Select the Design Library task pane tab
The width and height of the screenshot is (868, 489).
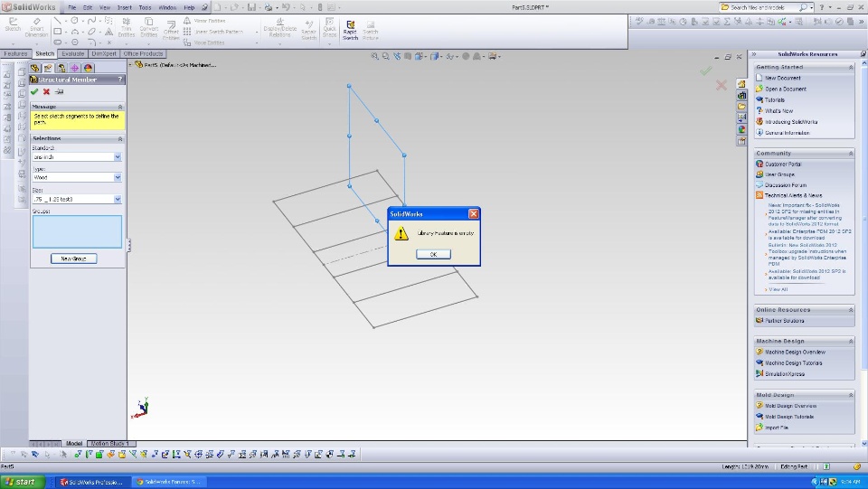click(x=741, y=95)
